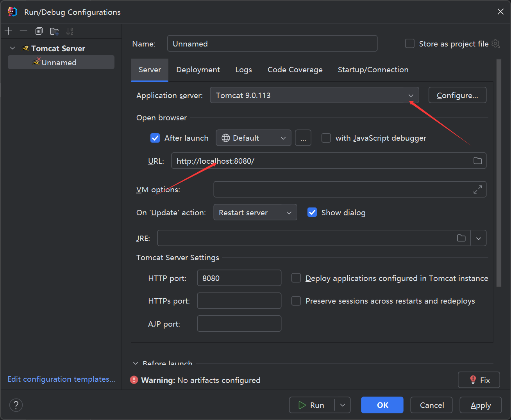This screenshot has width=511, height=420.
Task: Open the help question mark button
Action: [16, 405]
